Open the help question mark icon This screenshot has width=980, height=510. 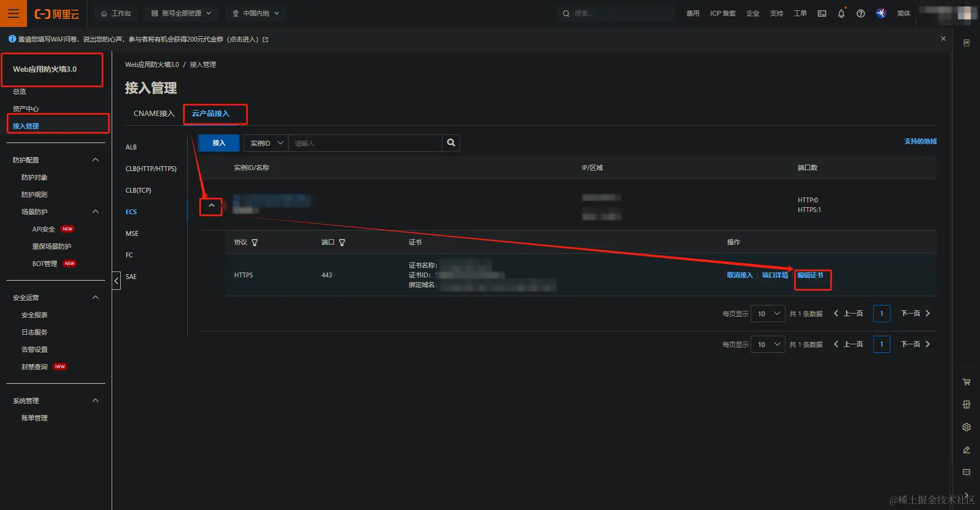coord(861,13)
